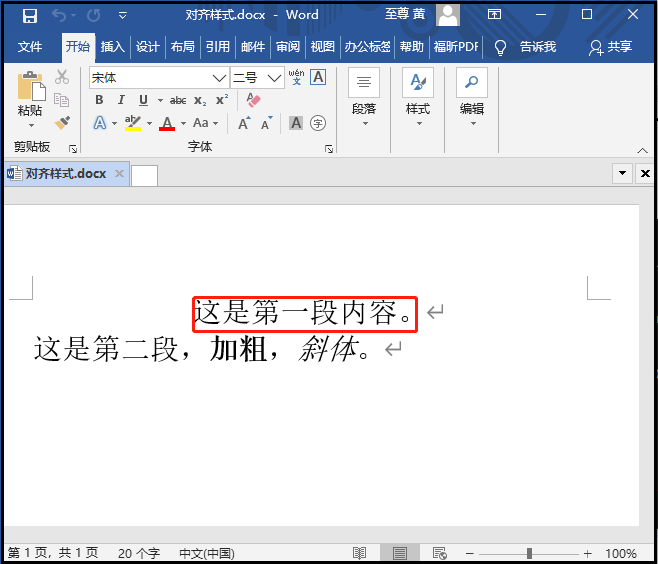Open the underline style dropdown arrow
This screenshot has height=564, width=658.
(x=160, y=100)
